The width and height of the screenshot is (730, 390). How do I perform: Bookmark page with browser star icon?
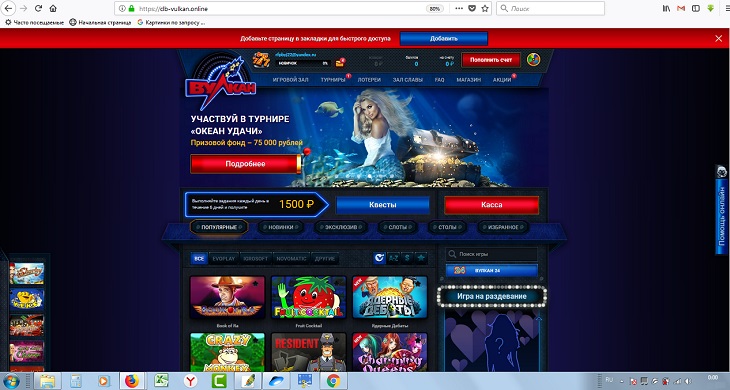pos(485,8)
